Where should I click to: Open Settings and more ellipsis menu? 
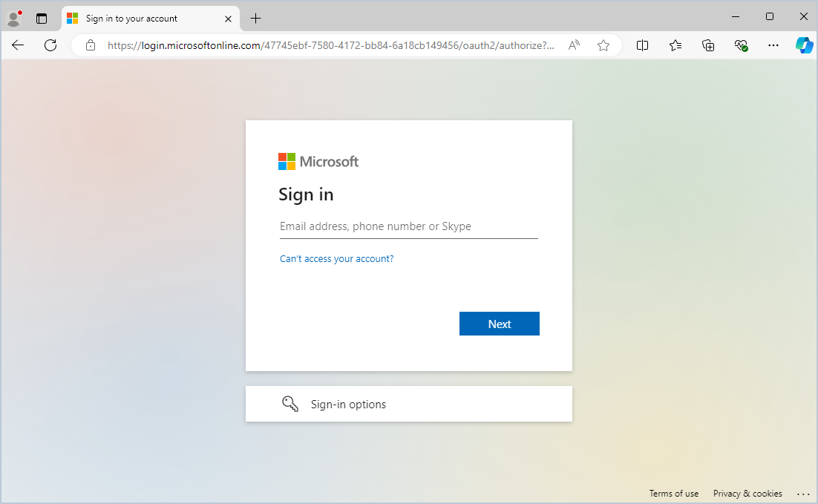[x=773, y=45]
